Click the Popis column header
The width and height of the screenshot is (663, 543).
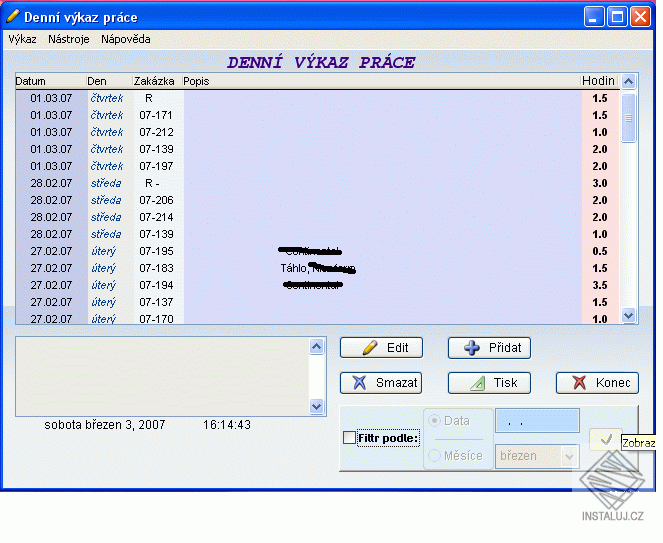click(381, 81)
